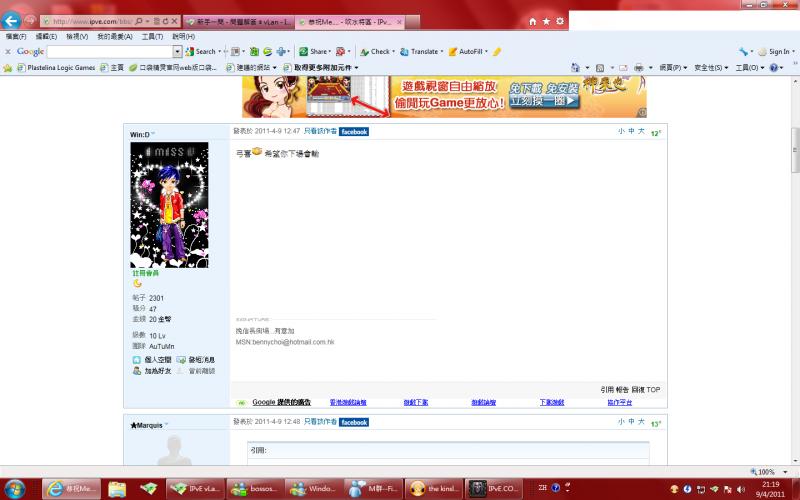The width and height of the screenshot is (800, 500).
Task: Open the 網頁(P) dropdown menu
Action: click(673, 67)
